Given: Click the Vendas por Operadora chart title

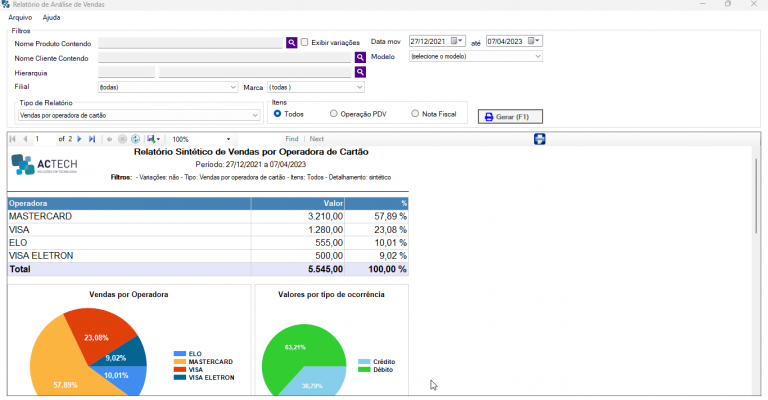Looking at the screenshot, I should pyautogui.click(x=129, y=294).
